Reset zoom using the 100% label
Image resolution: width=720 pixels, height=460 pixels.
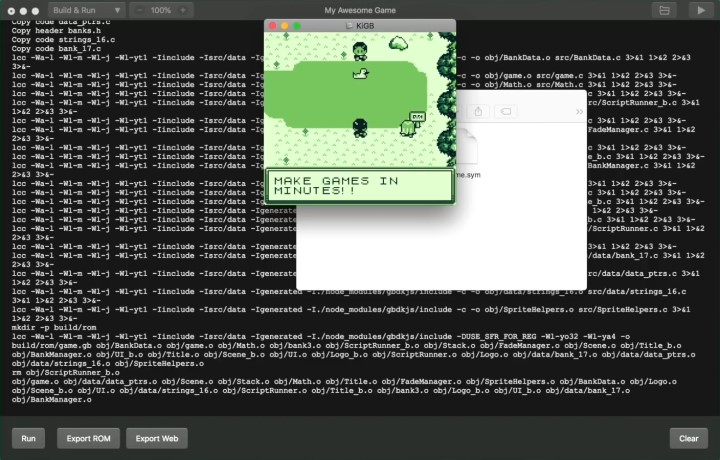160,9
